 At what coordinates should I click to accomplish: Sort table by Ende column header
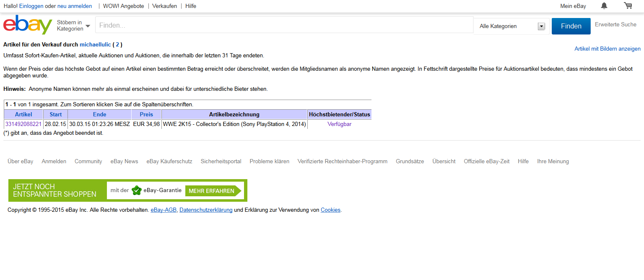click(99, 114)
